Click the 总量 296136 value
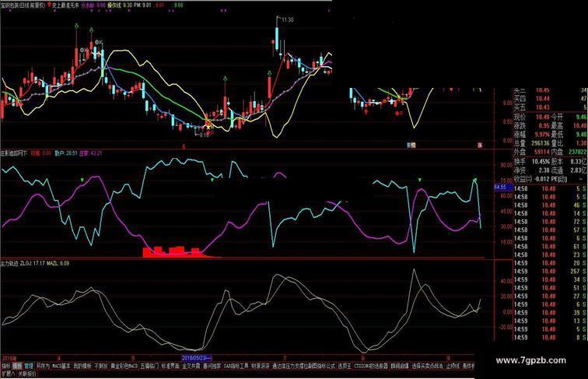The height and width of the screenshot is (379, 588). (x=540, y=143)
